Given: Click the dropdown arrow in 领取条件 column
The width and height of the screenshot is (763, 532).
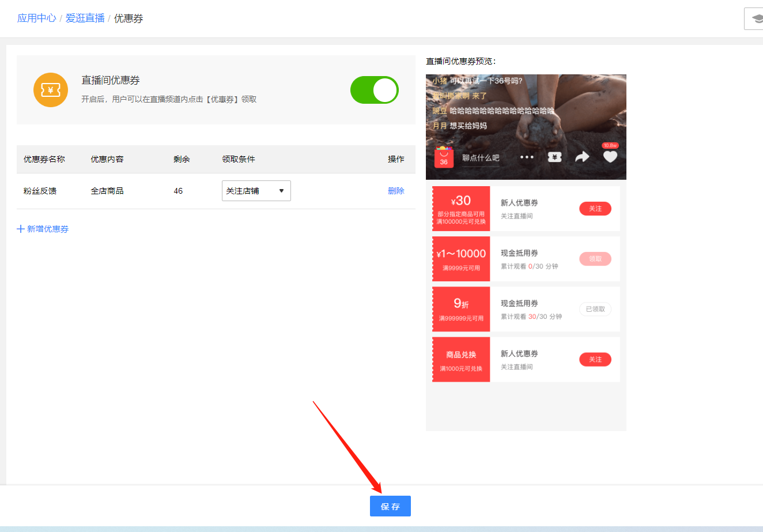Looking at the screenshot, I should point(281,191).
